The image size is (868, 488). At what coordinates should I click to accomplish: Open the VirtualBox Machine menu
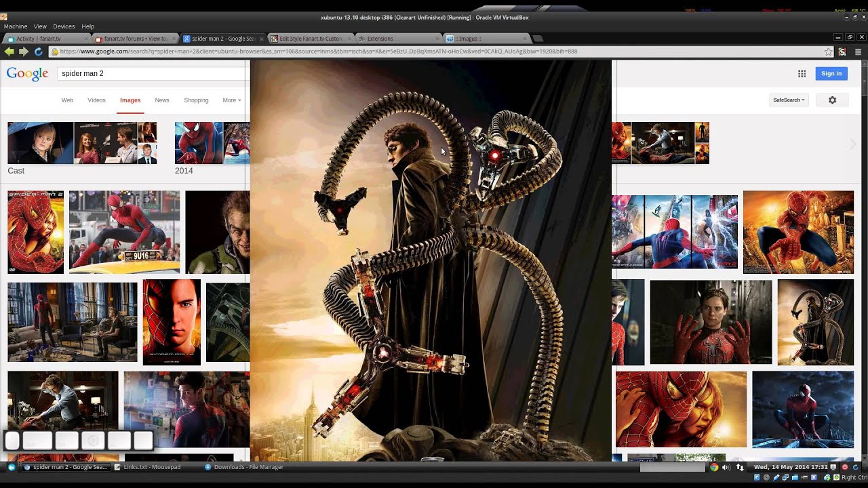pos(16,26)
